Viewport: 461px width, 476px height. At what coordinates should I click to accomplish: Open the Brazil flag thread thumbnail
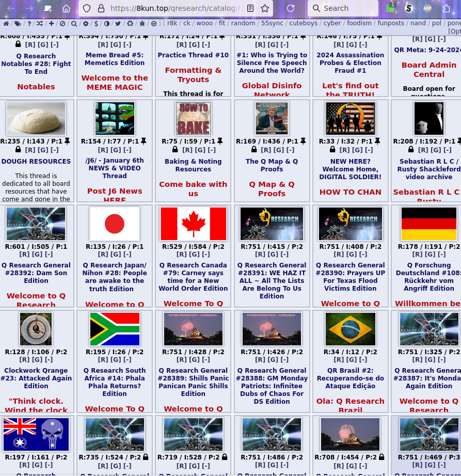(350, 329)
